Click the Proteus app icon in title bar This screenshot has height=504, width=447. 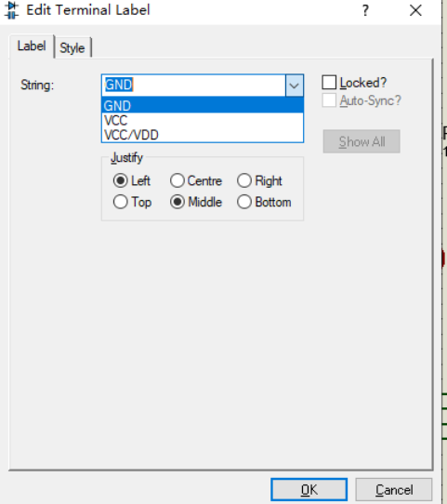11,10
